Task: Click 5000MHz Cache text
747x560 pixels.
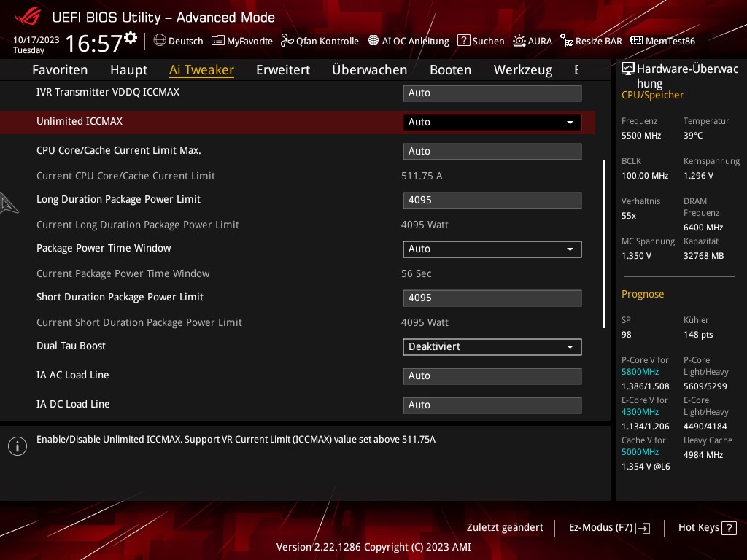Action: [640, 452]
